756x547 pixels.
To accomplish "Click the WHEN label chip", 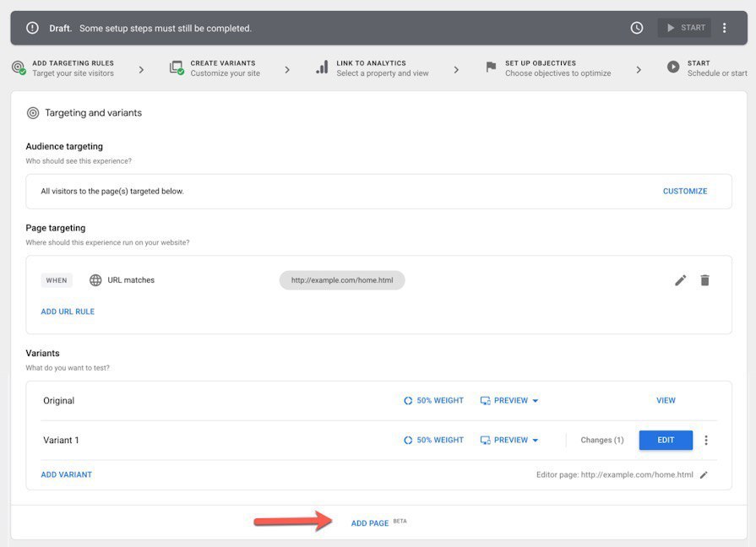I will click(57, 280).
